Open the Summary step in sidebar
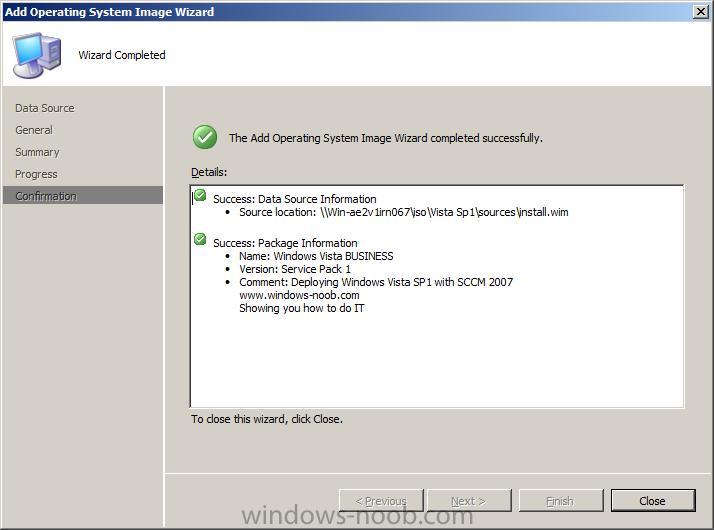The width and height of the screenshot is (714, 530). (x=37, y=152)
